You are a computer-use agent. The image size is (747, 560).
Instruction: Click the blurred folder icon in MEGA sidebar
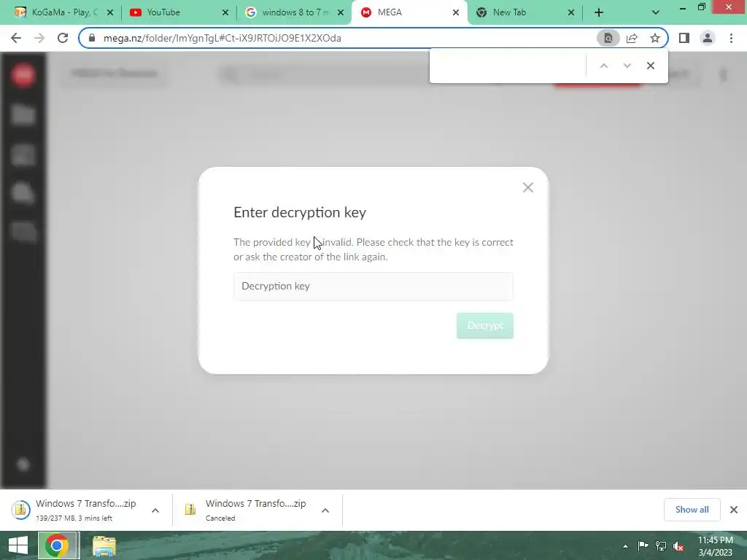tap(23, 114)
